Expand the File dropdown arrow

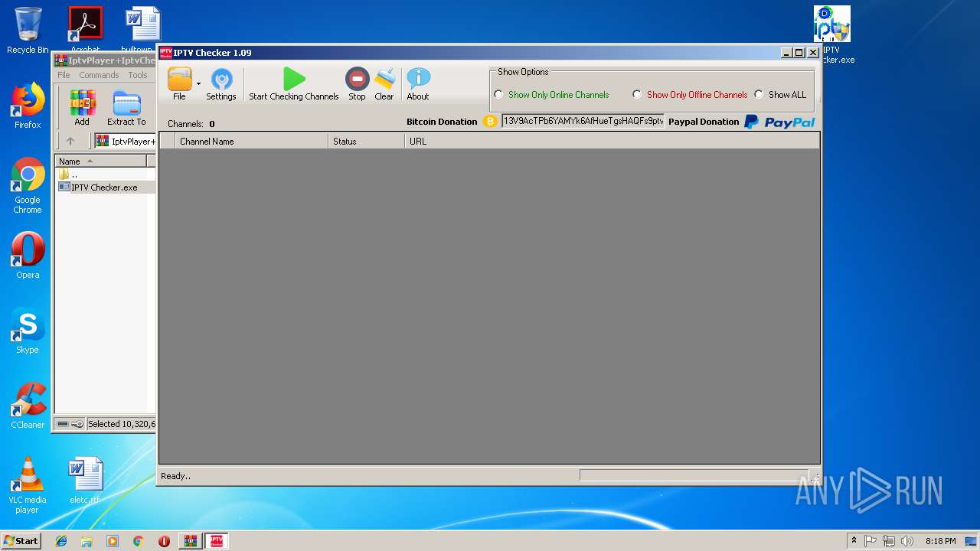[198, 83]
